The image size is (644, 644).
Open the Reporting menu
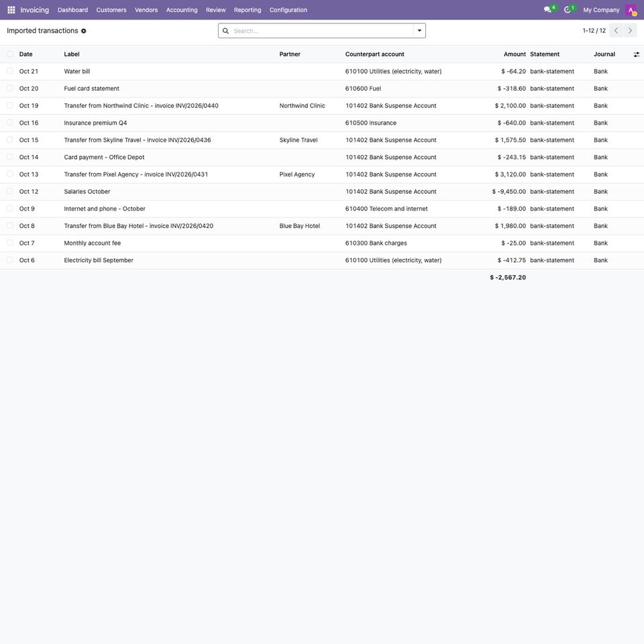(x=248, y=10)
